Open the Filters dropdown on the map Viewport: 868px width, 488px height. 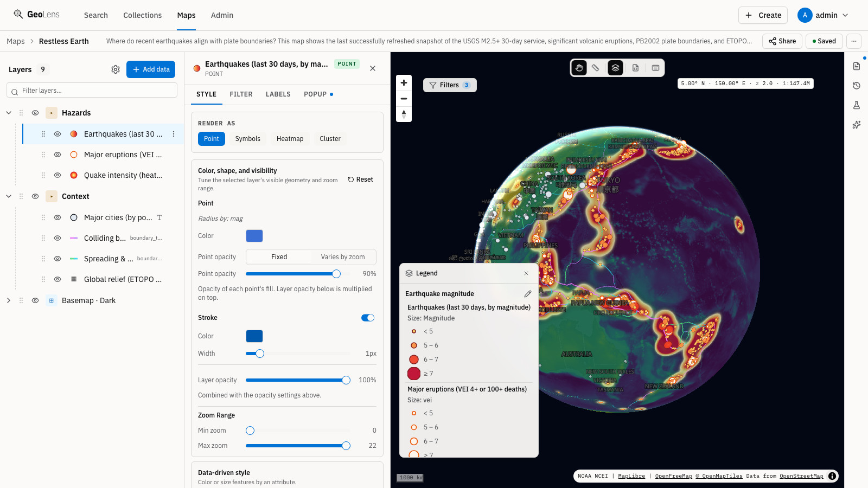pos(450,85)
